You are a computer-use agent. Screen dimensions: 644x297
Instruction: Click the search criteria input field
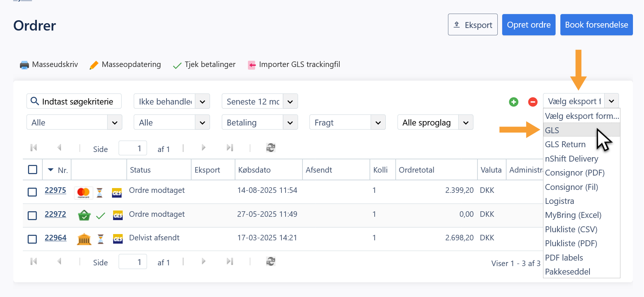tap(77, 102)
